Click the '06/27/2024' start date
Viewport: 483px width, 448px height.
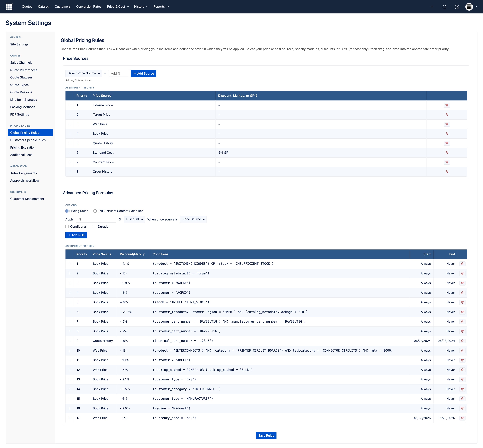click(x=422, y=341)
